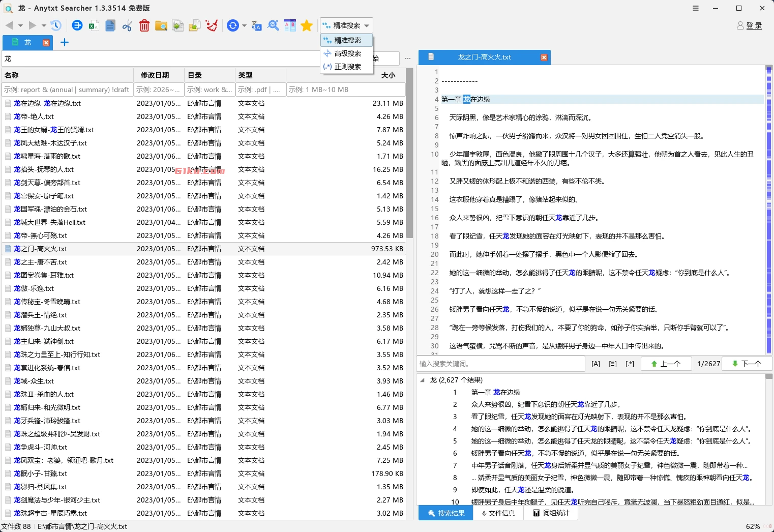The image size is (774, 532).
Task: Toggle regex [.*] option in preview
Action: [x=630, y=364]
